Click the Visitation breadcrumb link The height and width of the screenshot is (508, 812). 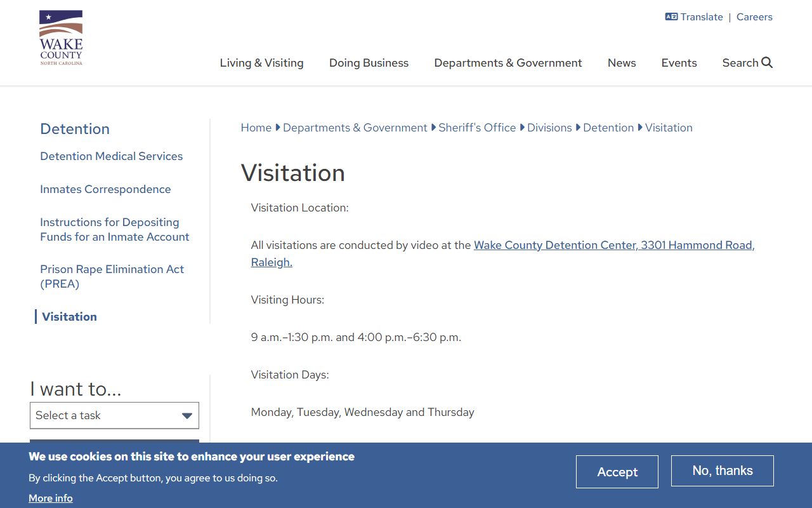669,128
